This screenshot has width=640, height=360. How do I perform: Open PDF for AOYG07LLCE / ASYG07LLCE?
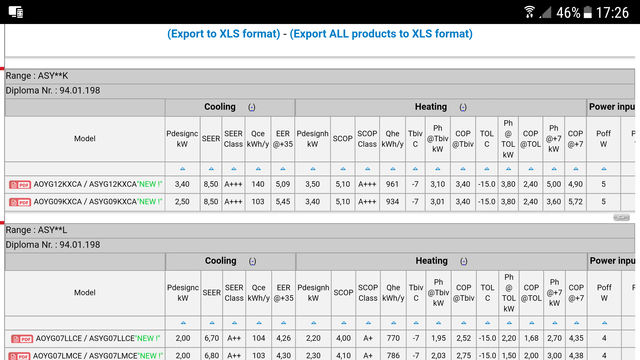coord(22,339)
